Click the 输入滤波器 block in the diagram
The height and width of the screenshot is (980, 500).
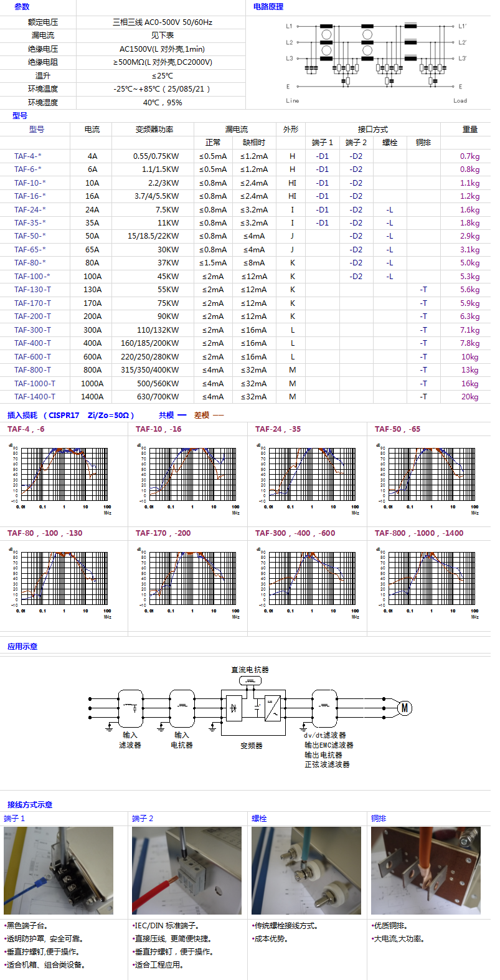click(130, 708)
